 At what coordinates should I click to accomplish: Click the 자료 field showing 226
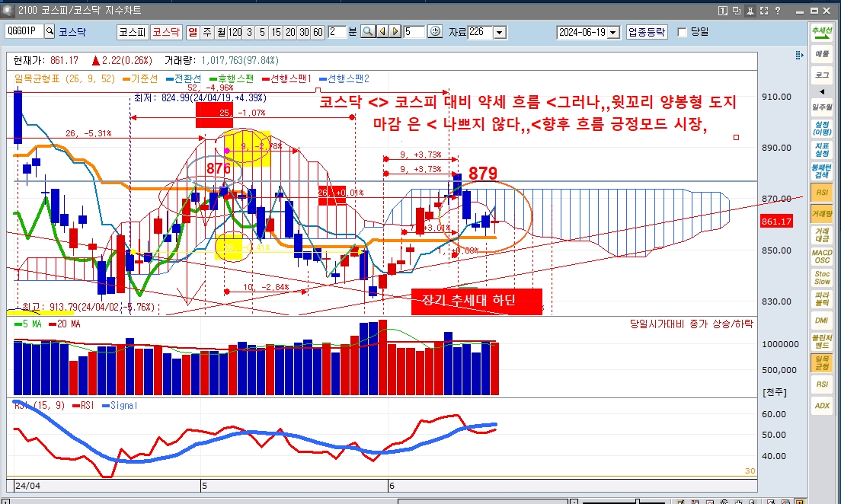481,32
